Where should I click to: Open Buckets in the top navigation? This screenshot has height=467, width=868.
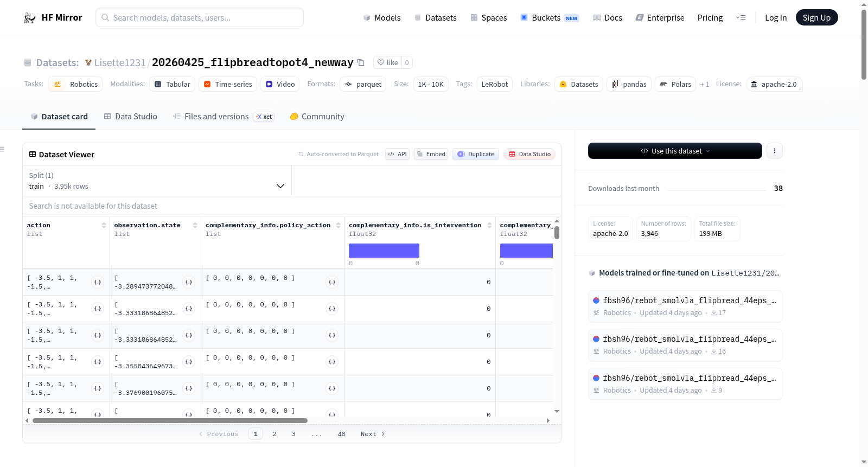point(550,18)
